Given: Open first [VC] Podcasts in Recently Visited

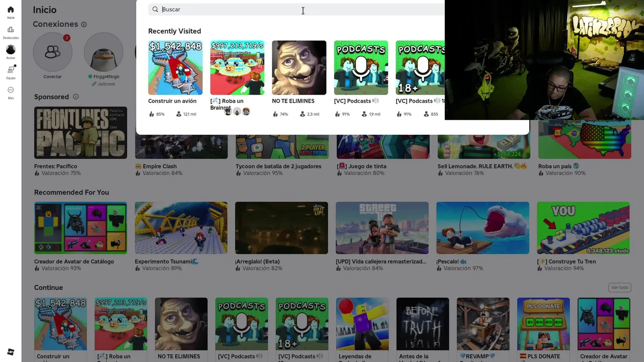Looking at the screenshot, I should [x=361, y=67].
